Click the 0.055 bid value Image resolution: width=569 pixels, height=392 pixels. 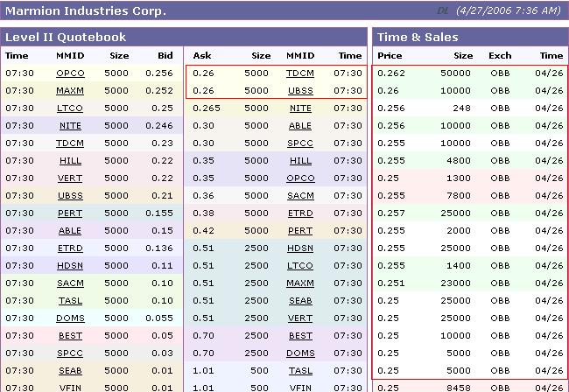159,318
